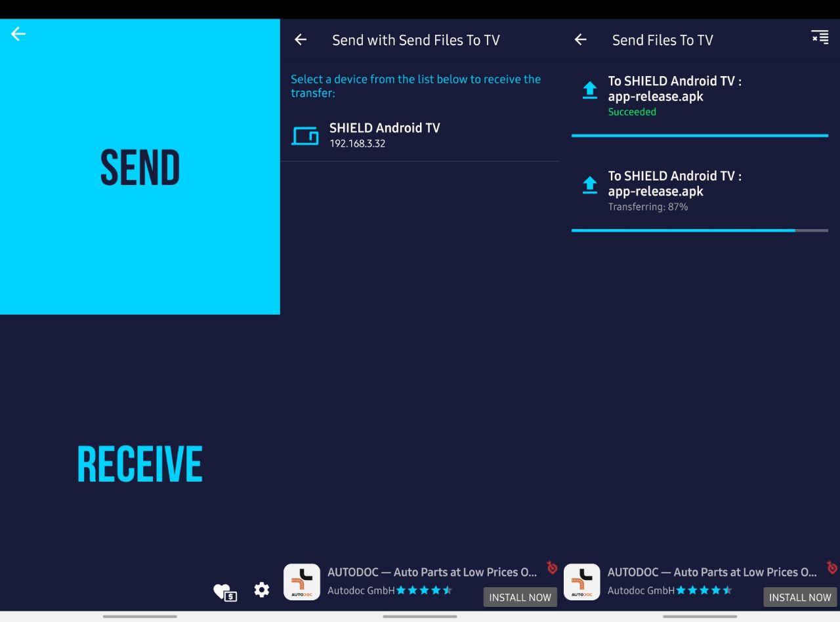The width and height of the screenshot is (840, 622).
Task: Click the completed progress bar under Succeeded
Action: (x=700, y=136)
